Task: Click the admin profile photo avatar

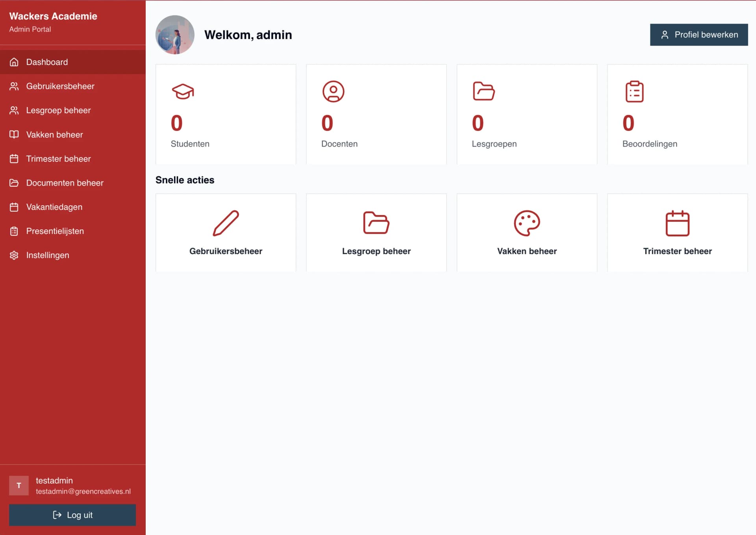Action: 175,35
